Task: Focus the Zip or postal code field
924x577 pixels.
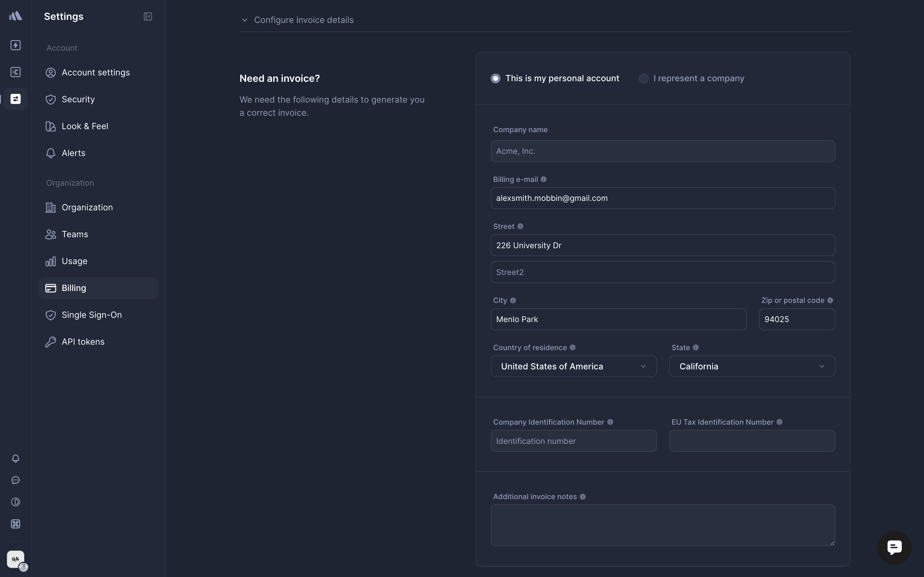Action: coord(797,319)
